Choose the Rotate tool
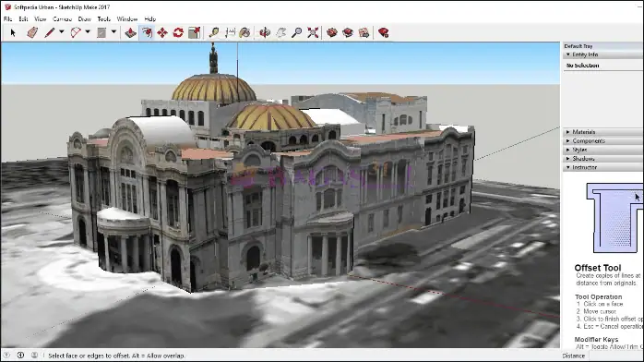This screenshot has height=362, width=644. tap(178, 32)
